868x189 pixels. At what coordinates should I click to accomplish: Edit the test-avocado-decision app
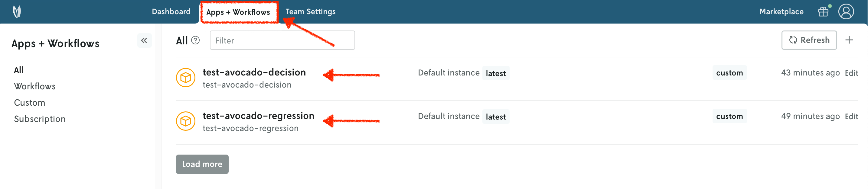[851, 73]
